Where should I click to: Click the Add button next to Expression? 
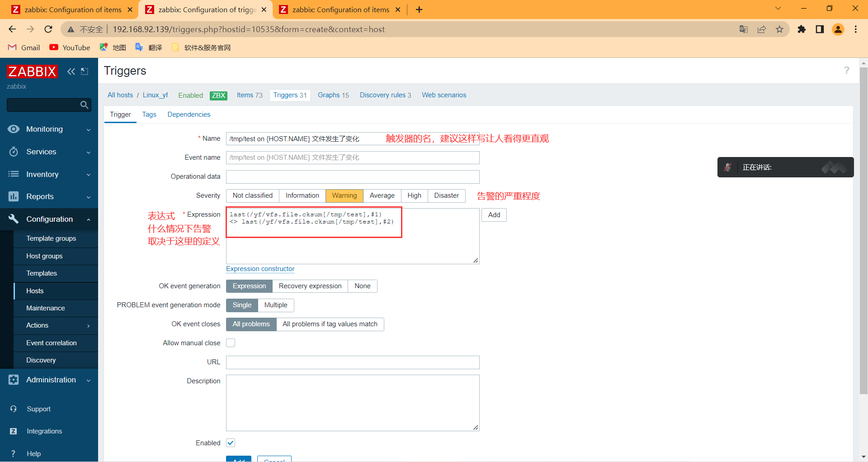point(494,215)
